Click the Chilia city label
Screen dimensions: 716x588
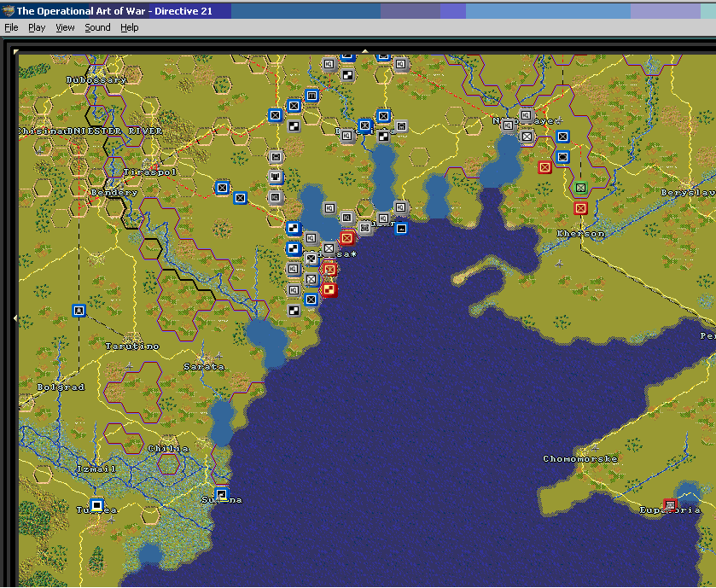(168, 449)
